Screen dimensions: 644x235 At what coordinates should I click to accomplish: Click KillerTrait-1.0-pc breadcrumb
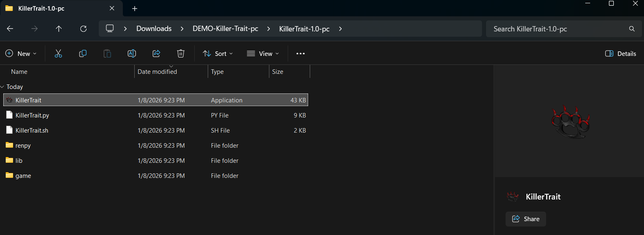tap(304, 29)
